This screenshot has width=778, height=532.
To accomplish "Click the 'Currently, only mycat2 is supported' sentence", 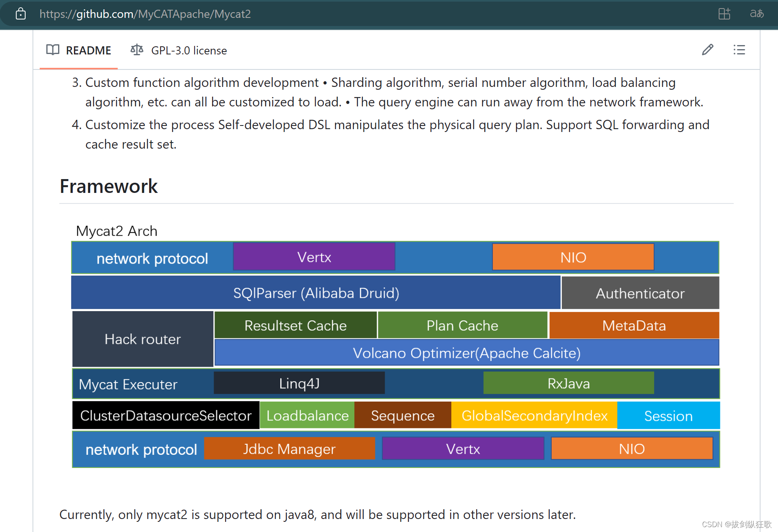I will click(318, 515).
